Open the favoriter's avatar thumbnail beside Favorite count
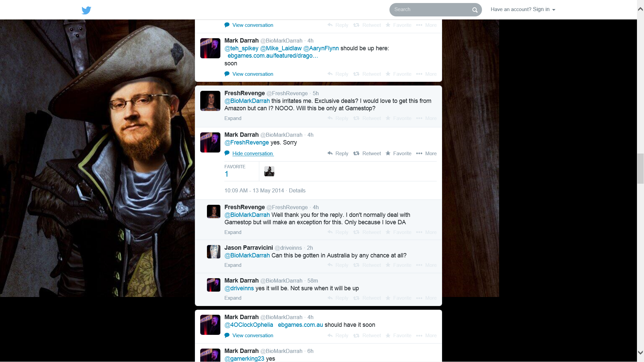This screenshot has height=362, width=644. point(269,171)
